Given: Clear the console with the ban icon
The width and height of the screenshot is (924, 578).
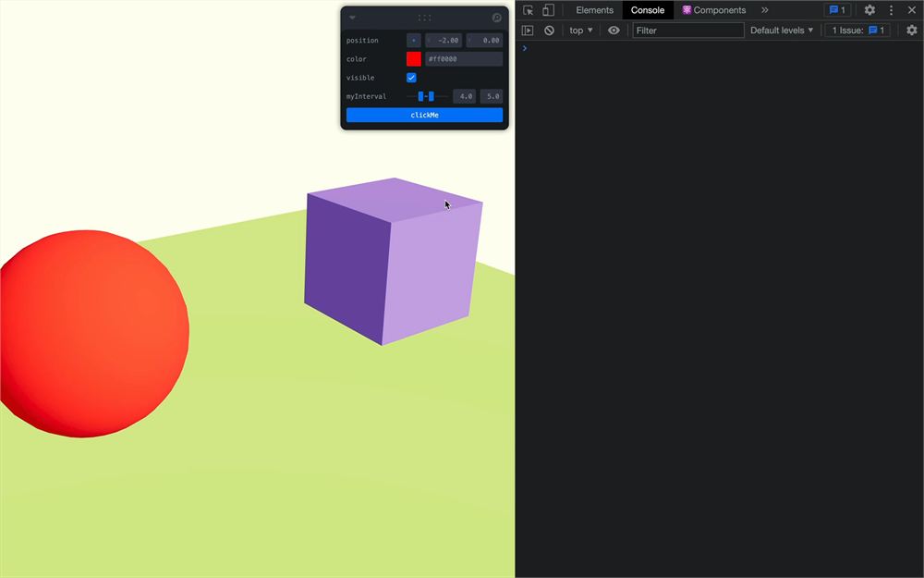Looking at the screenshot, I should pos(549,31).
